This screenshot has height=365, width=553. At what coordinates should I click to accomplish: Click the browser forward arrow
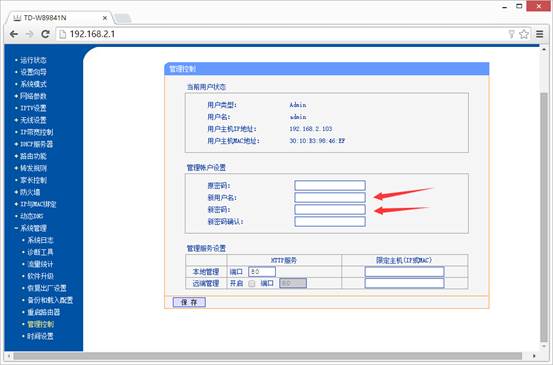tap(30, 34)
